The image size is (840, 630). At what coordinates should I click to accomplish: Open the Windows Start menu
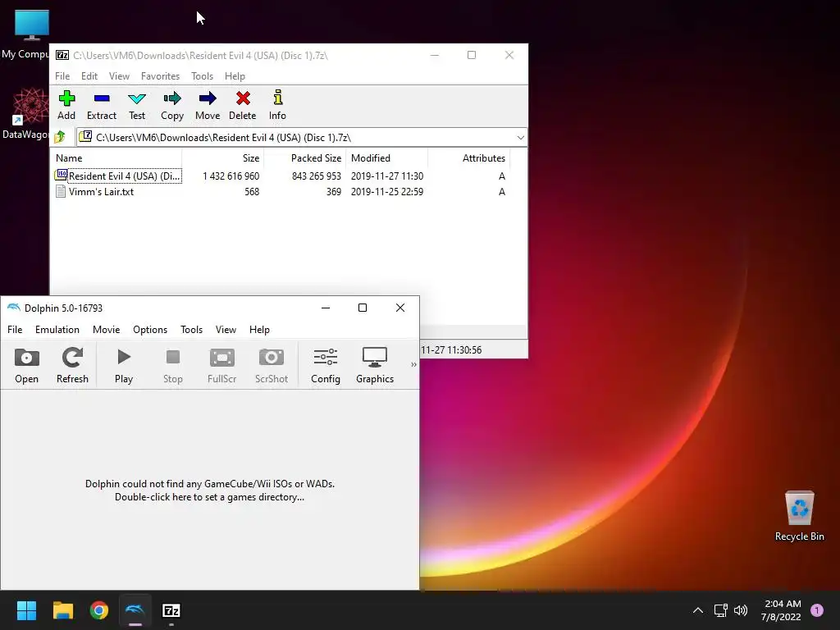[x=26, y=610]
